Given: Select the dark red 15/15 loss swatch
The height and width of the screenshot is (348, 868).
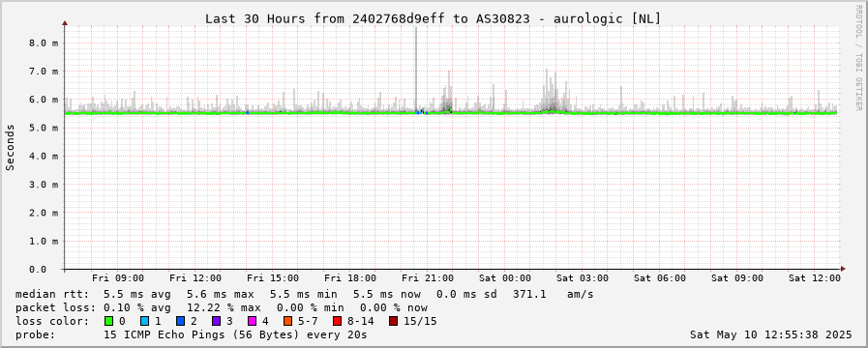Looking at the screenshot, I should (393, 321).
